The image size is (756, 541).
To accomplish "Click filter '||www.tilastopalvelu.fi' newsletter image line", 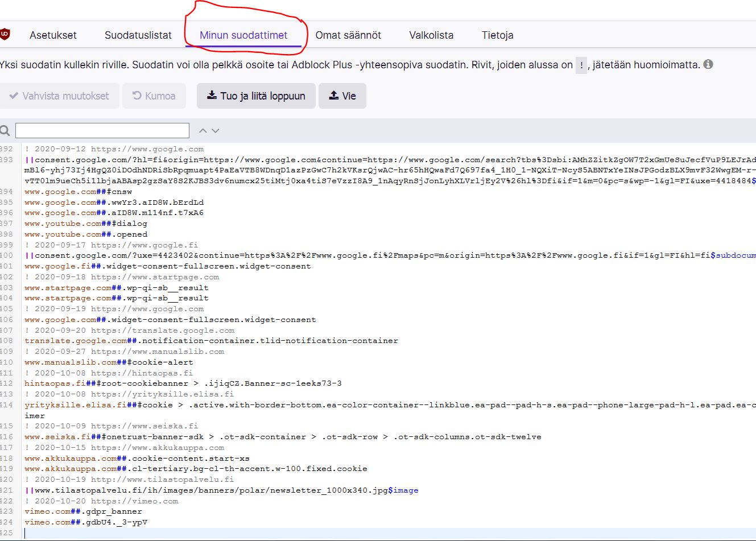I will [222, 490].
